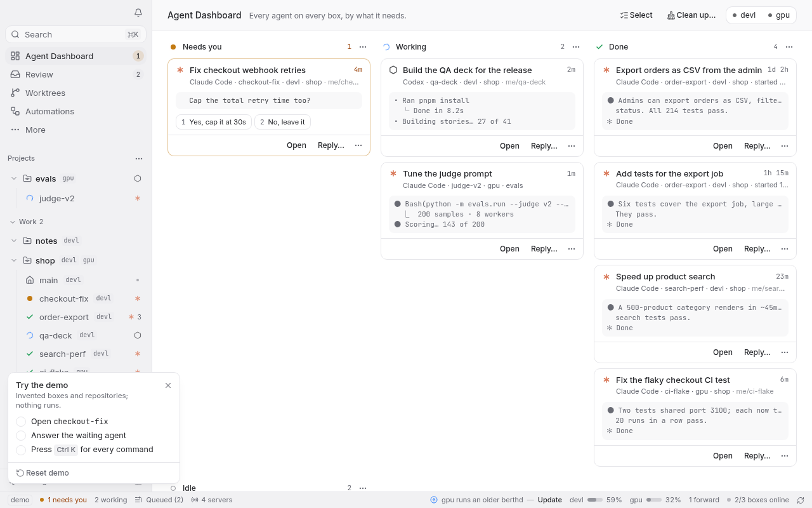The height and width of the screenshot is (508, 812).
Task: Collapse the shop project
Action: coord(14,260)
